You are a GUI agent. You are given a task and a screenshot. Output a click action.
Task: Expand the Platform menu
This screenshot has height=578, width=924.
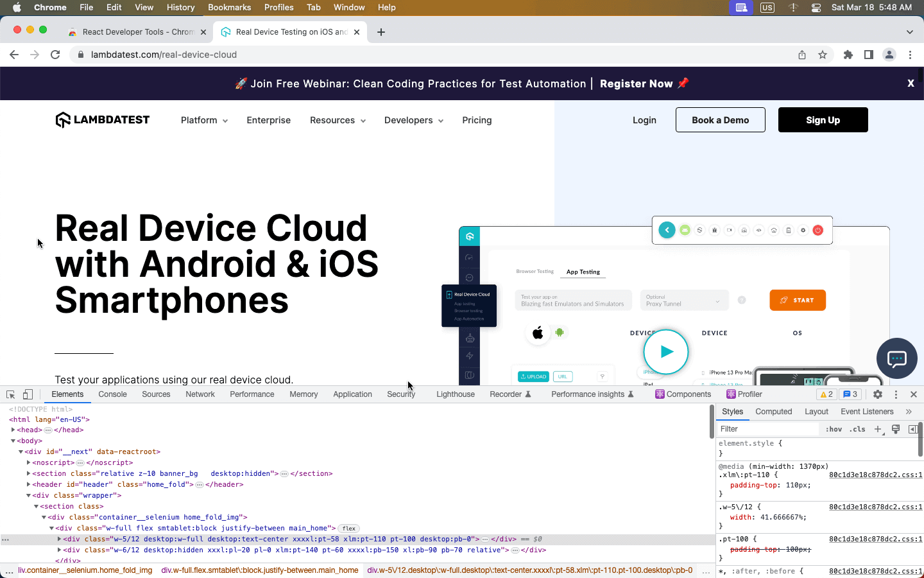click(204, 120)
